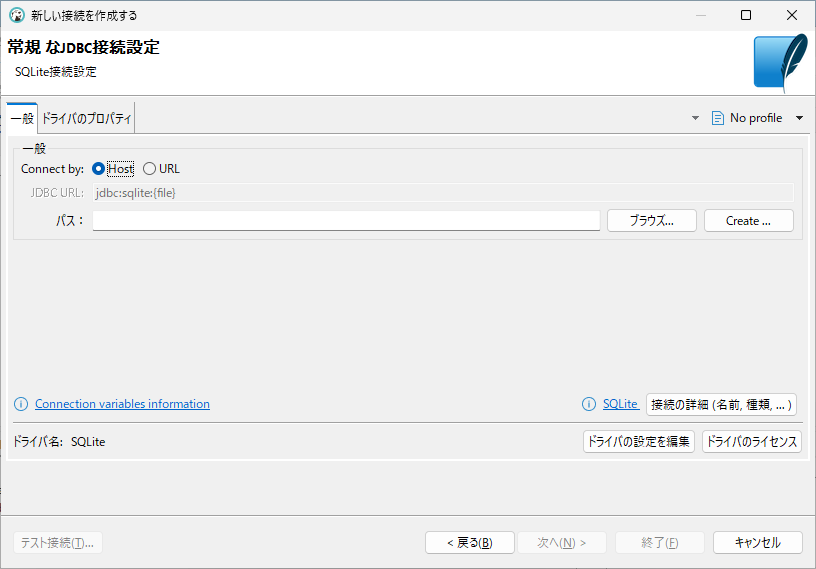
Task: Click the ドライバ名: SQLite text
Action: pos(59,441)
